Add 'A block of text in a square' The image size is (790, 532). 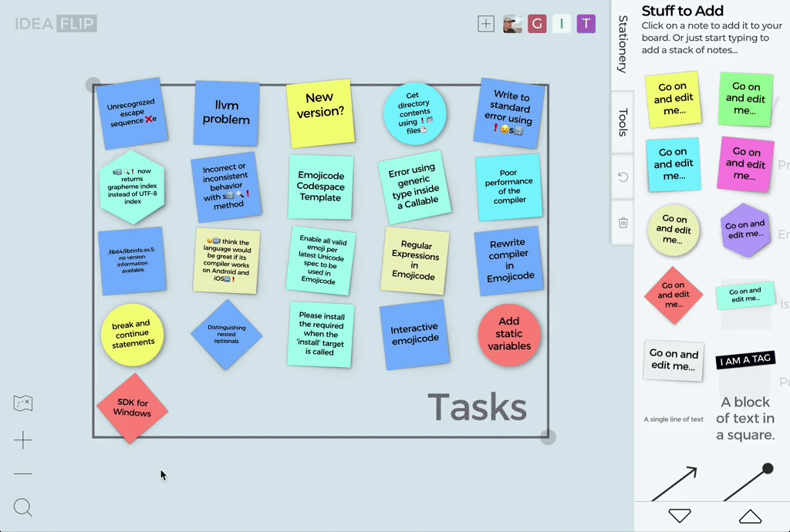pyautogui.click(x=745, y=418)
